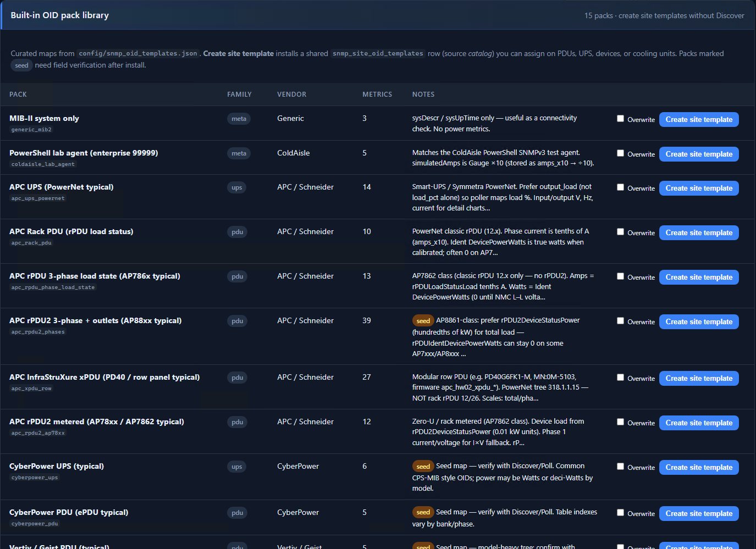Create template for APC rPDU2 3-phase + outlets
756x549 pixels.
pos(699,322)
